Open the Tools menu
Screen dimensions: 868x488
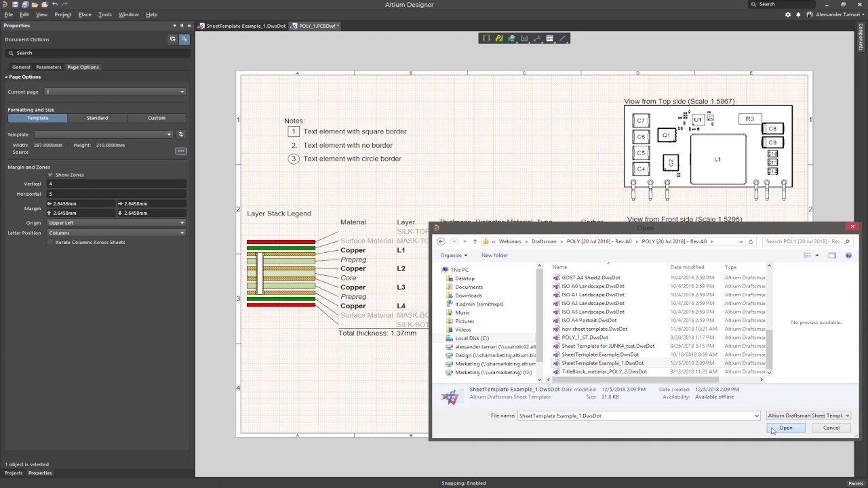[105, 14]
